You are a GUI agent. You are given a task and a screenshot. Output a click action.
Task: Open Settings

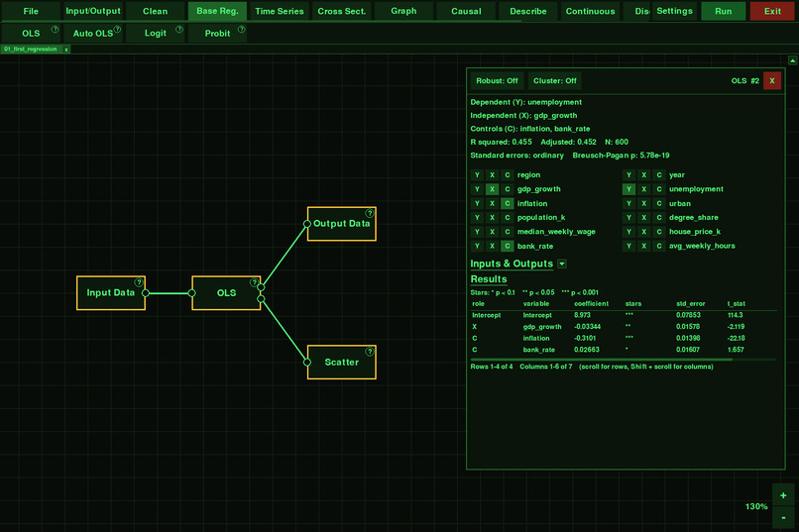tap(674, 11)
